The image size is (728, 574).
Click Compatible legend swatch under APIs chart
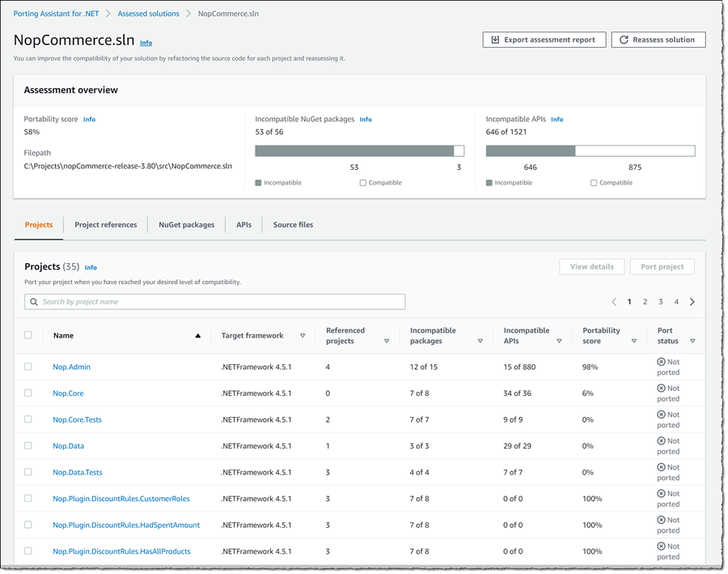pos(594,183)
